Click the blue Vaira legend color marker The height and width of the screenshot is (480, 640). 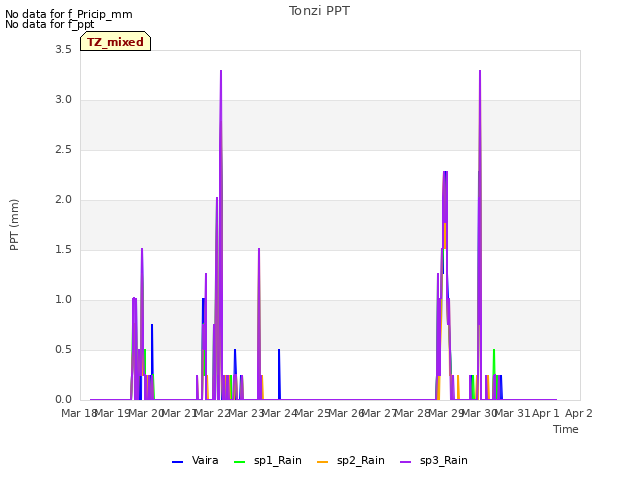(178, 462)
